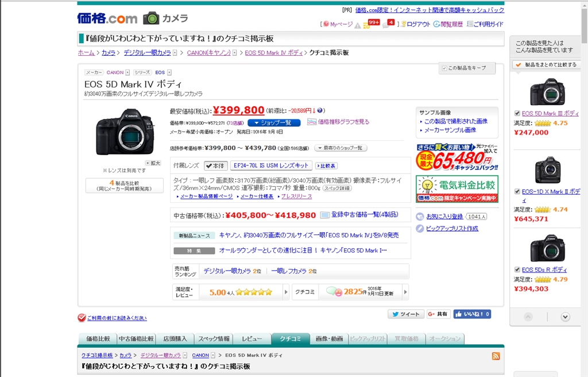Switch to the 価格比較 tab
This screenshot has height=377, width=588.
98,338
